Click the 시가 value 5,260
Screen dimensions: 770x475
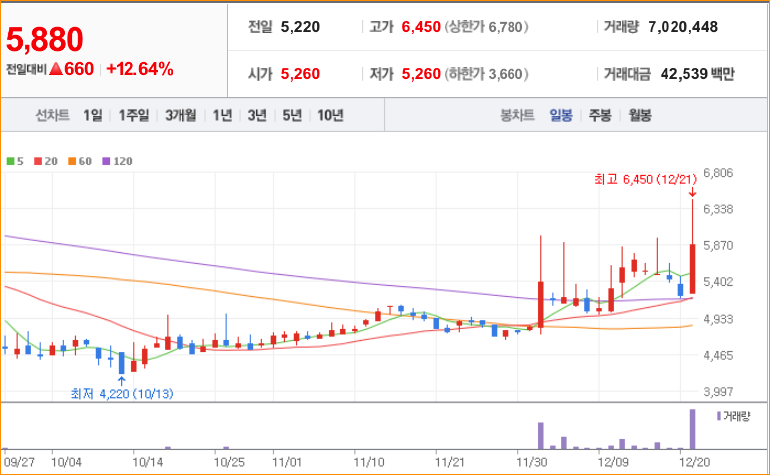click(x=300, y=74)
